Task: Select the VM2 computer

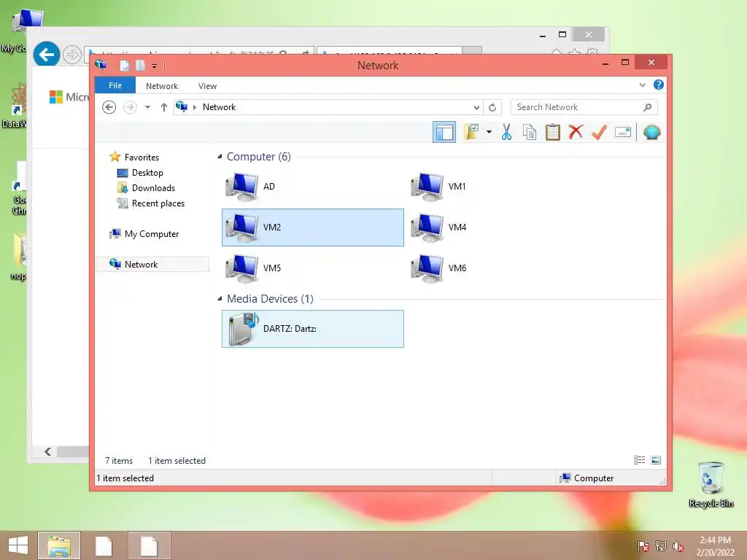Action: click(312, 227)
